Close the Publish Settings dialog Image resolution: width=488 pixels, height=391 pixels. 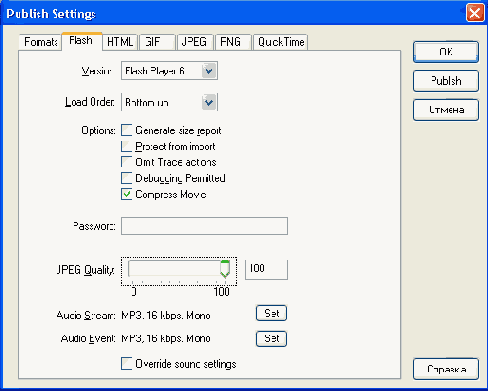[x=475, y=13]
